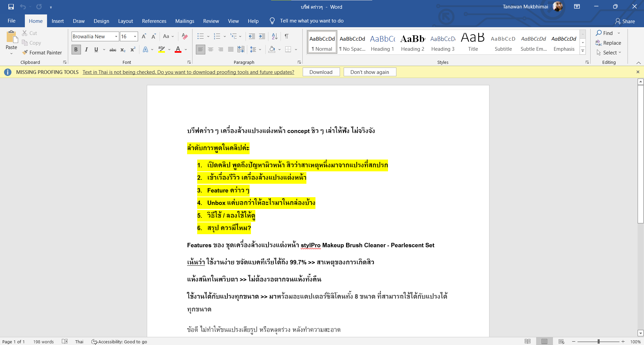Apply strikethrough formatting

pyautogui.click(x=113, y=50)
